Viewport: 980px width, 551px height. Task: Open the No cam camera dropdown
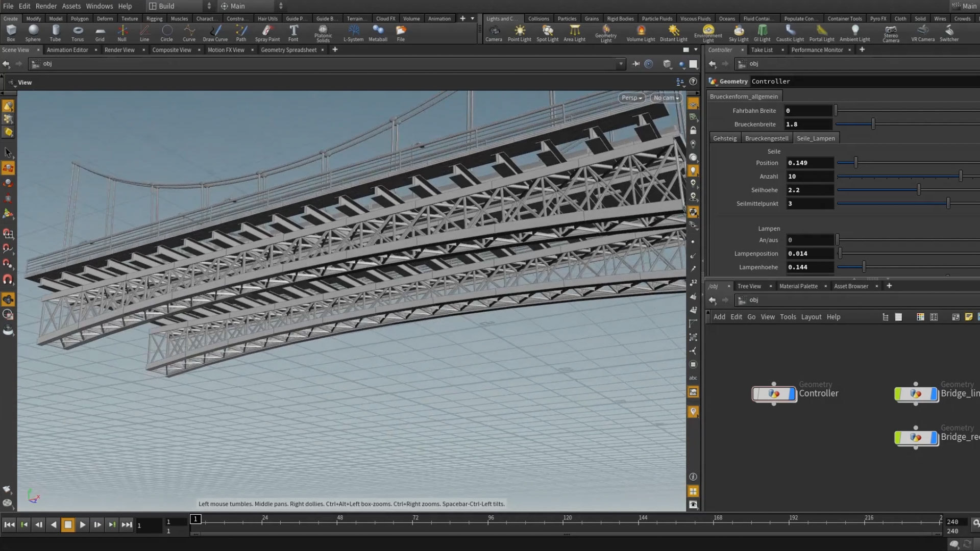[666, 98]
